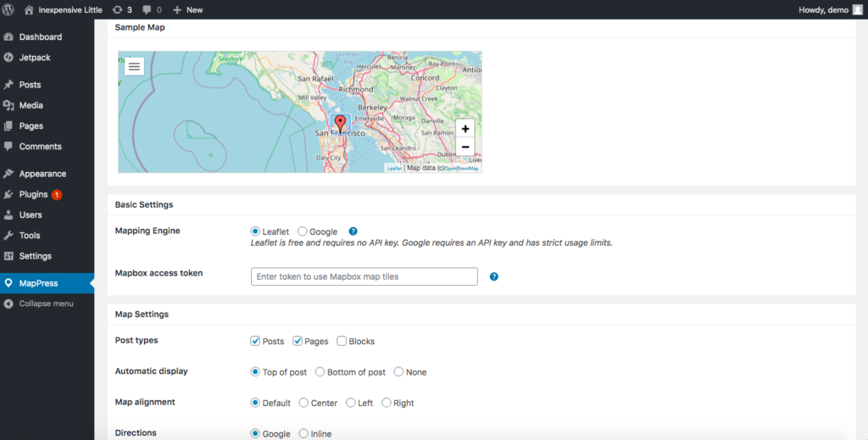Click the Media icon in sidebar
The width and height of the screenshot is (868, 440).
click(8, 105)
